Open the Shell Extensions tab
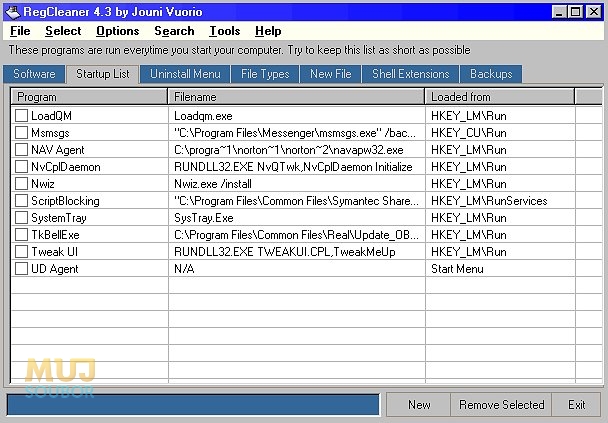The width and height of the screenshot is (608, 423). [x=411, y=74]
